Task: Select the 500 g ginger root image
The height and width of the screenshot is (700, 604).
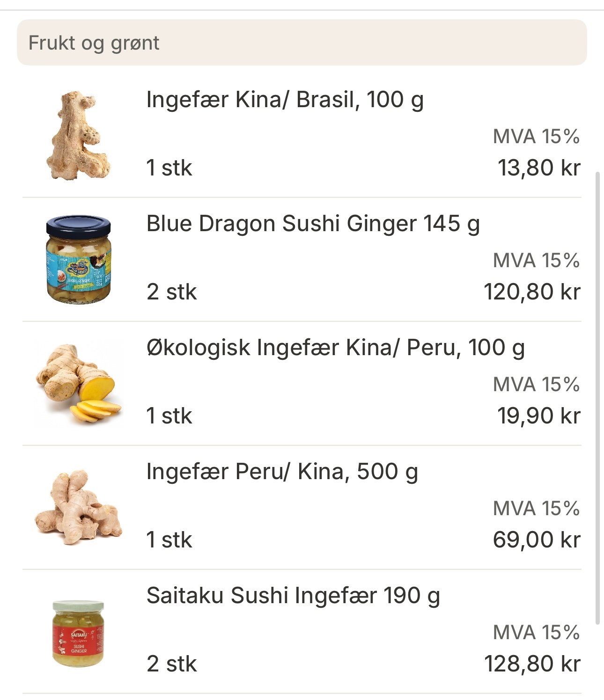Action: click(x=78, y=507)
